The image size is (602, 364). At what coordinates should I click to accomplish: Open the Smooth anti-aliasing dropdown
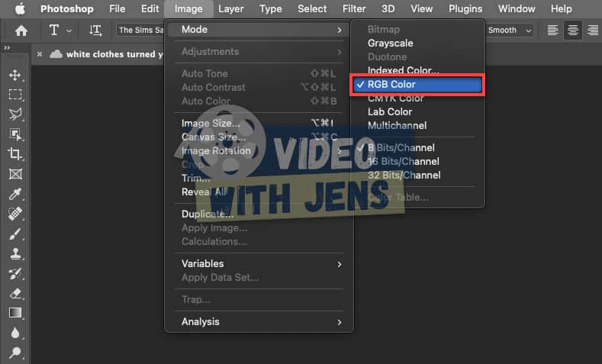coord(510,30)
